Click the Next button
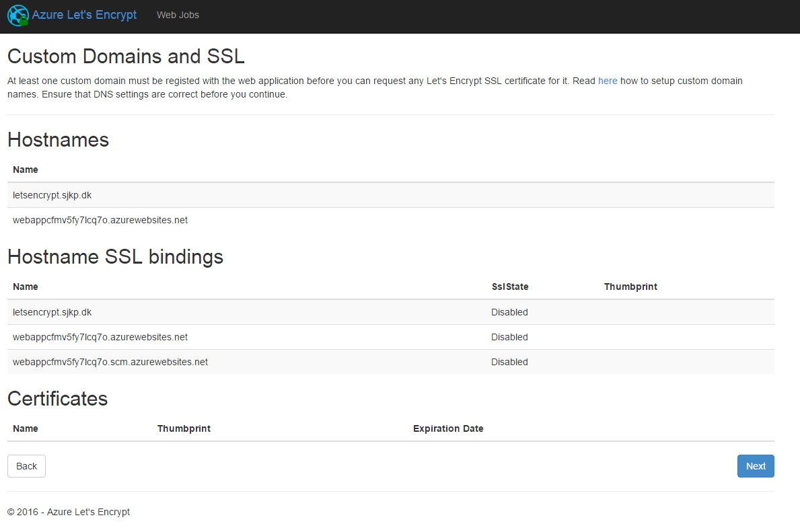800x532 pixels. (755, 466)
